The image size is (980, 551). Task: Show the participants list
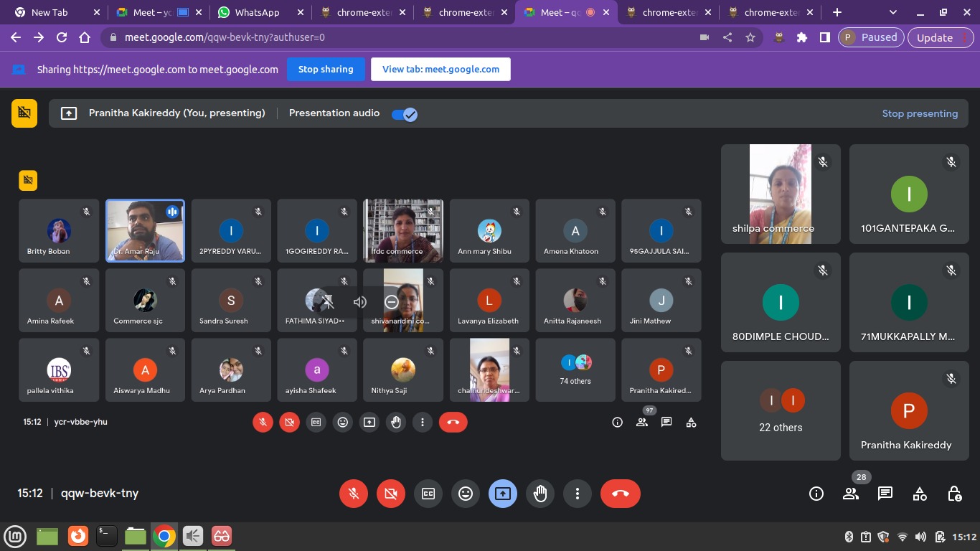tap(851, 494)
